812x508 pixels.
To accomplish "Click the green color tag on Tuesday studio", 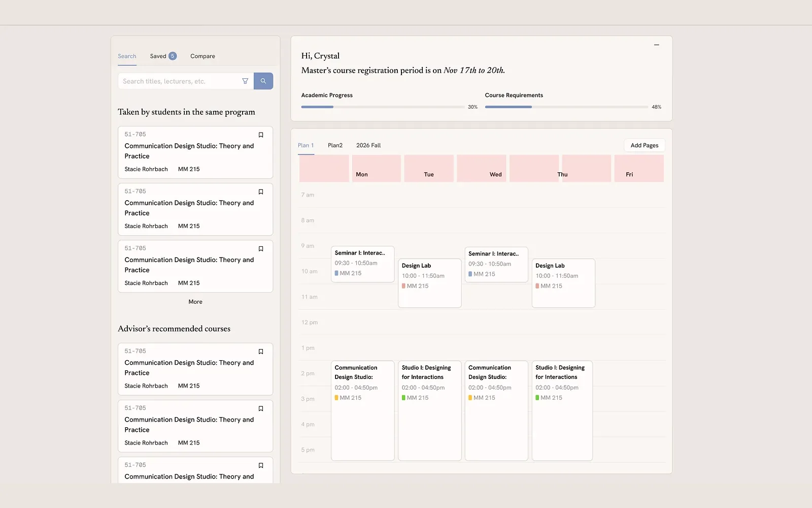I will 403,398.
